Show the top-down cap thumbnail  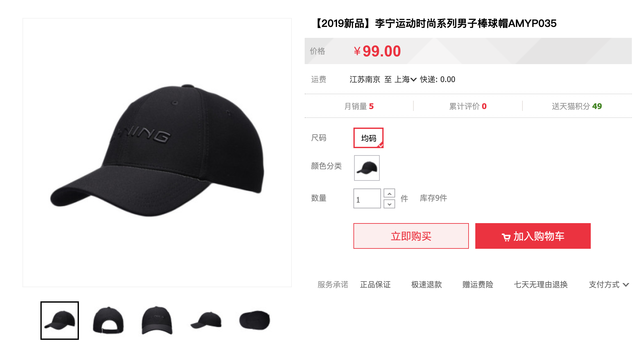click(x=255, y=321)
